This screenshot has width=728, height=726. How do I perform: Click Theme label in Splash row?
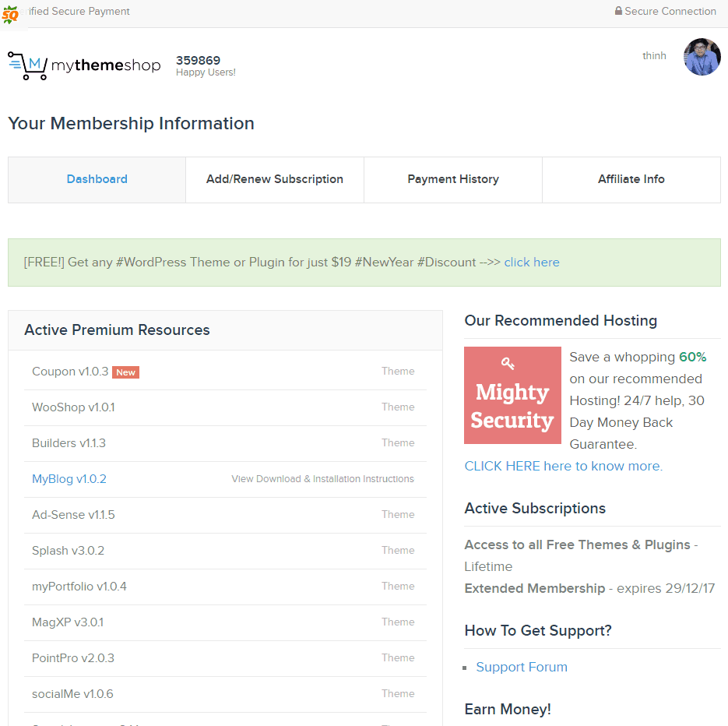tap(398, 551)
